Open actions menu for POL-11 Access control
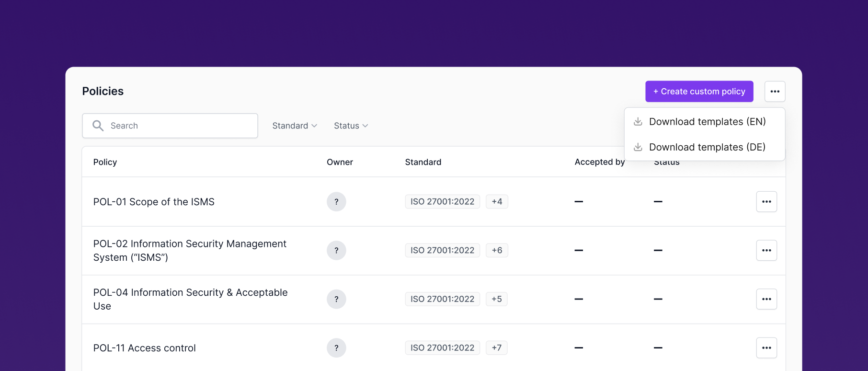 tap(766, 348)
